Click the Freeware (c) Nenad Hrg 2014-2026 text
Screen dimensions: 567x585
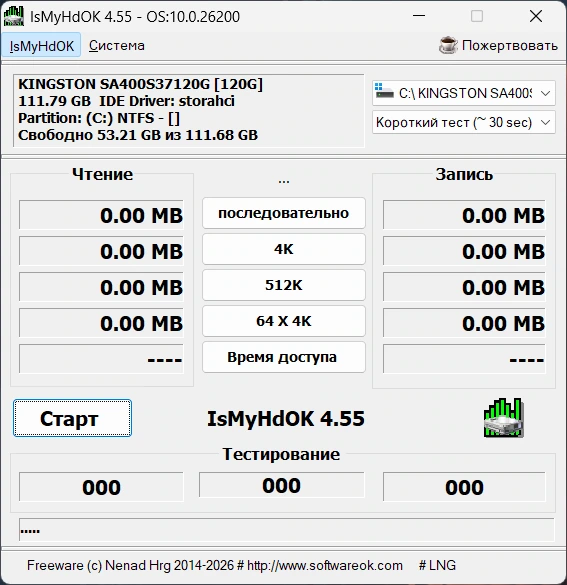131,565
